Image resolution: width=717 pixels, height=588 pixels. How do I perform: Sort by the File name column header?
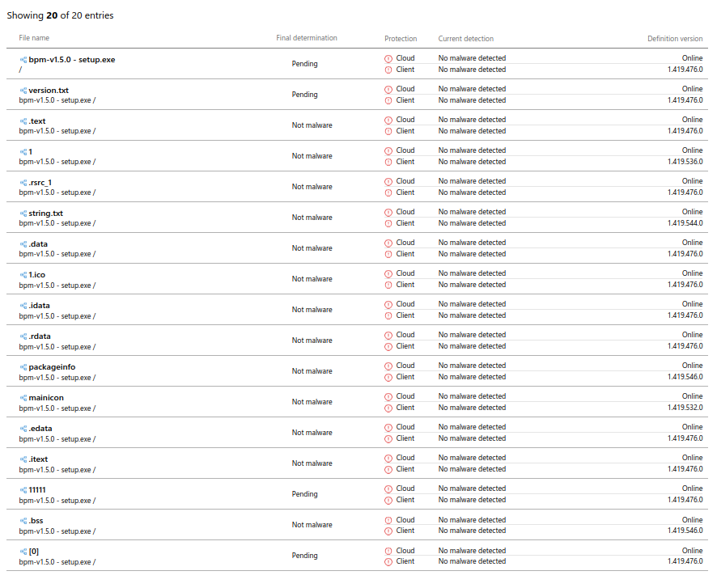coord(34,38)
